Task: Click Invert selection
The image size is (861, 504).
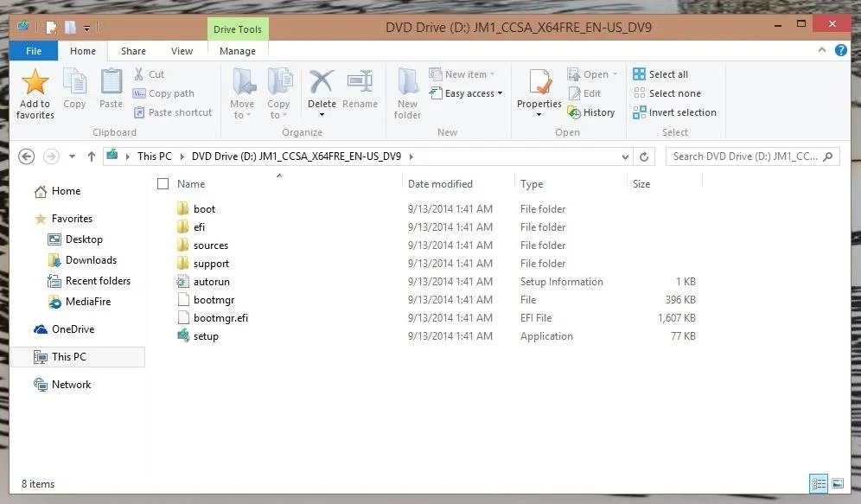Action: pyautogui.click(x=675, y=112)
